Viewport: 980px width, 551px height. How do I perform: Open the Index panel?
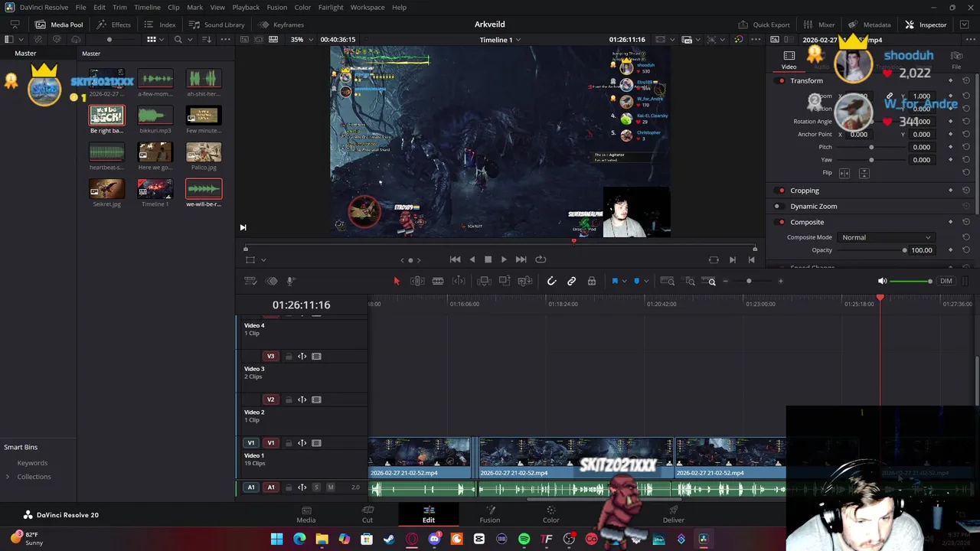pyautogui.click(x=160, y=24)
